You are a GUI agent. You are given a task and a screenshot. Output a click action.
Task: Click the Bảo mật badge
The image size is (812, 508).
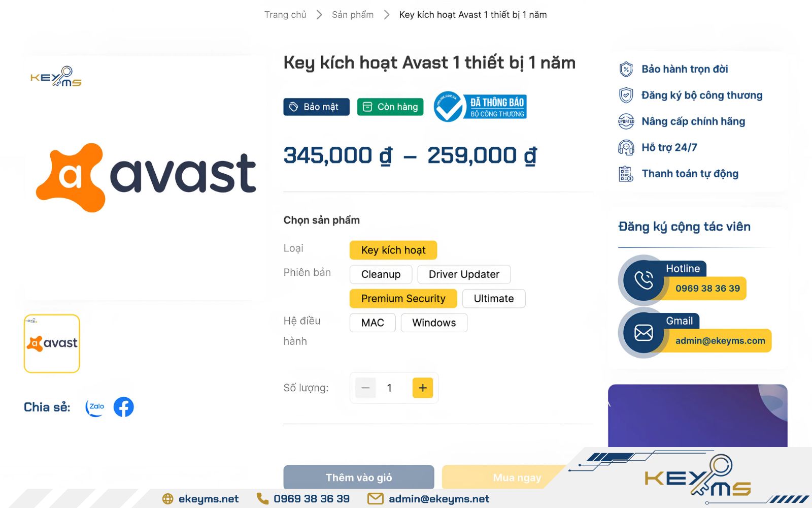pyautogui.click(x=317, y=107)
